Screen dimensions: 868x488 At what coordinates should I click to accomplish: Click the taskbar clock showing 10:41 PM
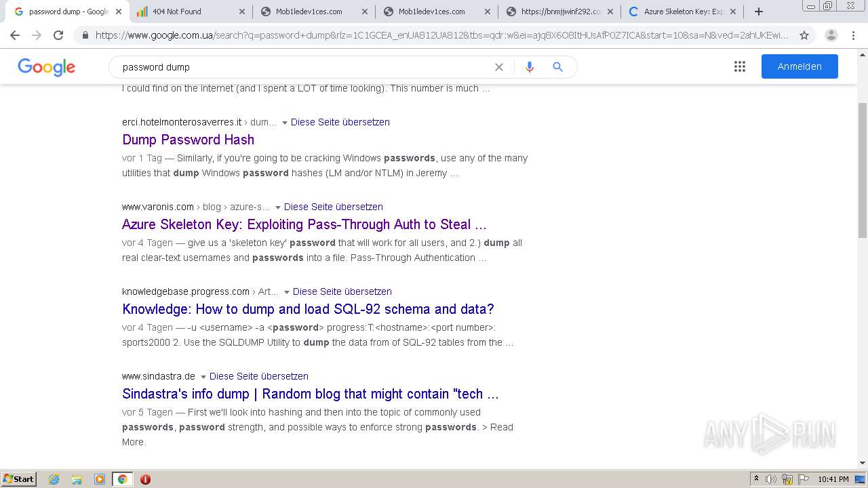click(833, 479)
